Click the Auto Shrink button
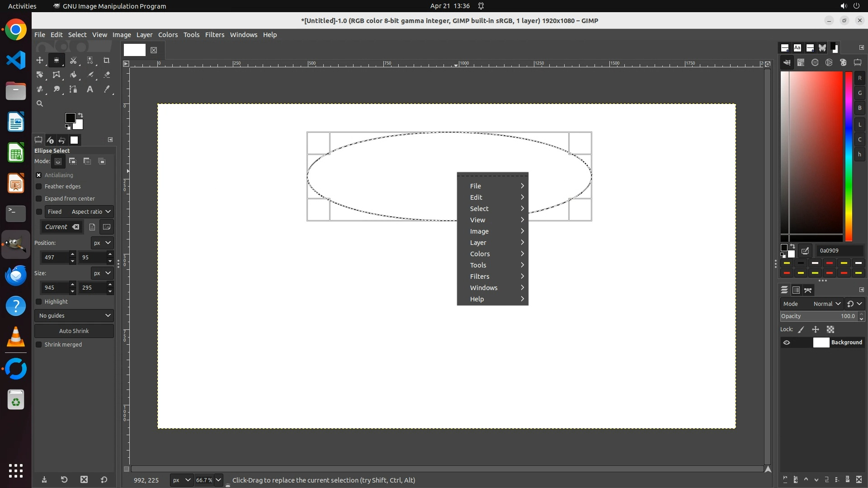 pyautogui.click(x=74, y=331)
